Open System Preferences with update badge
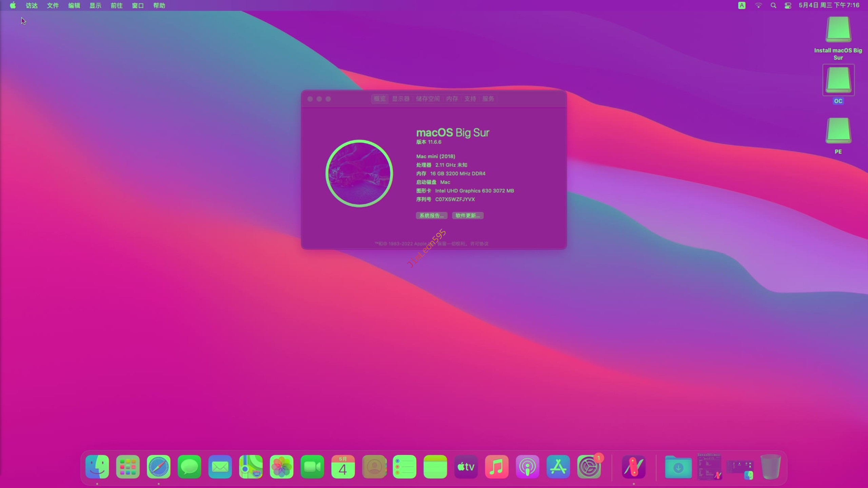Viewport: 868px width, 488px height. (589, 467)
